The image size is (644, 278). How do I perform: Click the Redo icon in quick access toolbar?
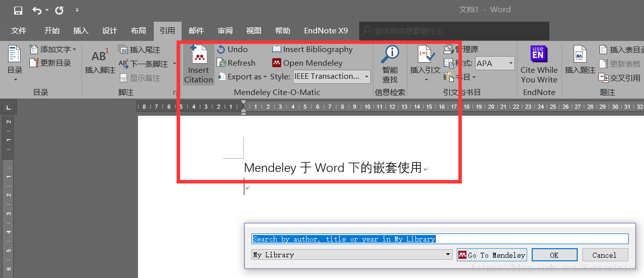tap(59, 10)
